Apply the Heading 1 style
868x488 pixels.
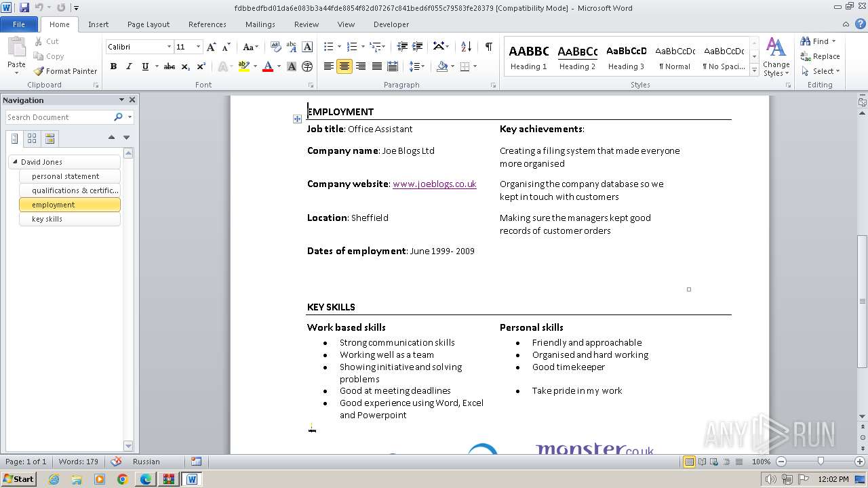pyautogui.click(x=529, y=56)
